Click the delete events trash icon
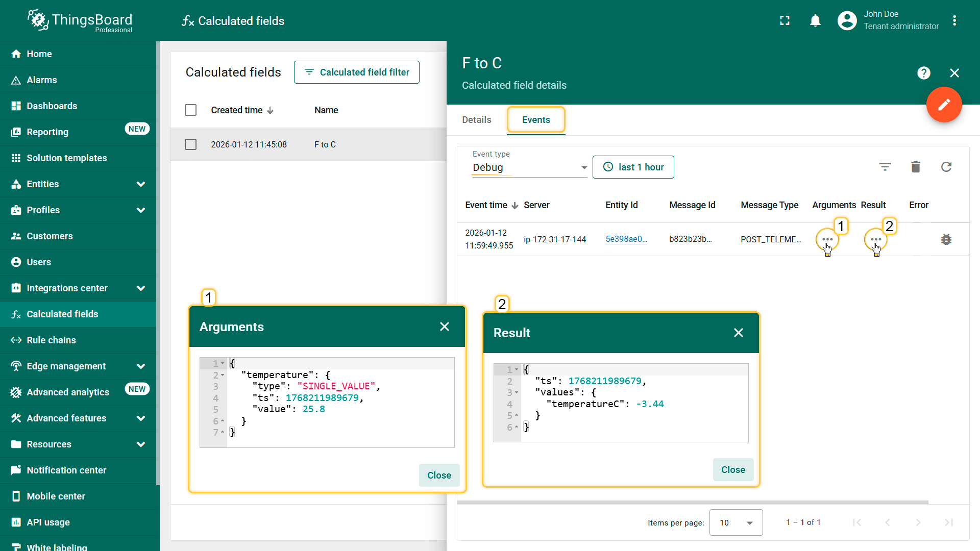 tap(915, 167)
